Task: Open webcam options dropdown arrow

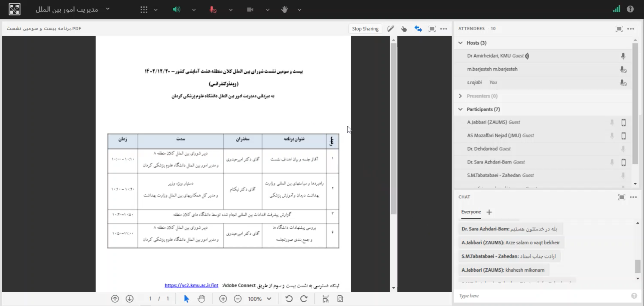Action: (268, 9)
